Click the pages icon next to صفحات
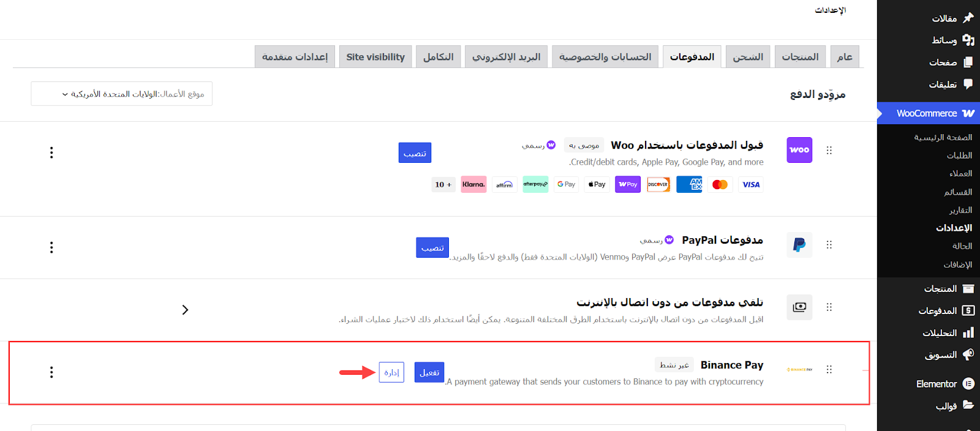This screenshot has height=431, width=980. 968,62
